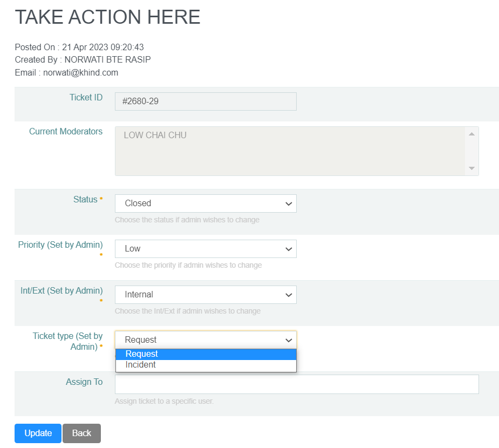The width and height of the screenshot is (499, 448).
Task: Select the highlighted Request option
Action: [205, 354]
